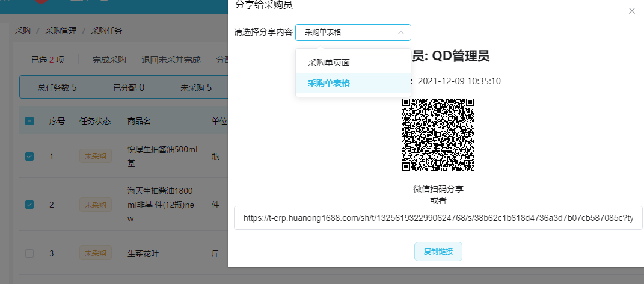Click the 序号 column header
This screenshot has height=284, width=644.
[x=57, y=121]
